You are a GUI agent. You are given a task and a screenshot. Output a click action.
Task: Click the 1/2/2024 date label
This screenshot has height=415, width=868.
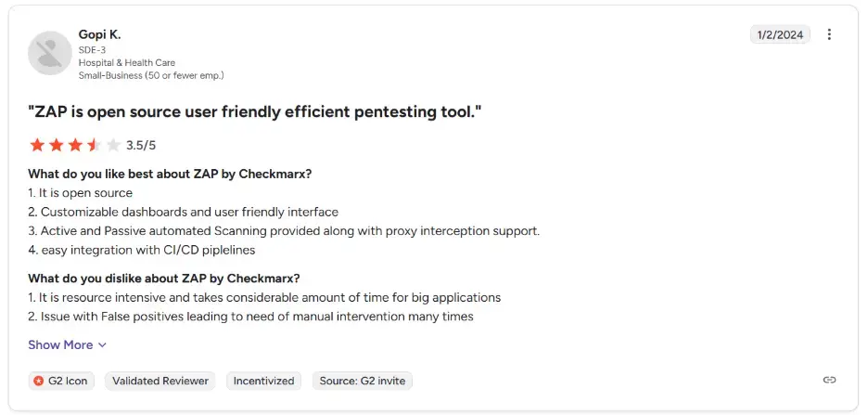click(780, 34)
